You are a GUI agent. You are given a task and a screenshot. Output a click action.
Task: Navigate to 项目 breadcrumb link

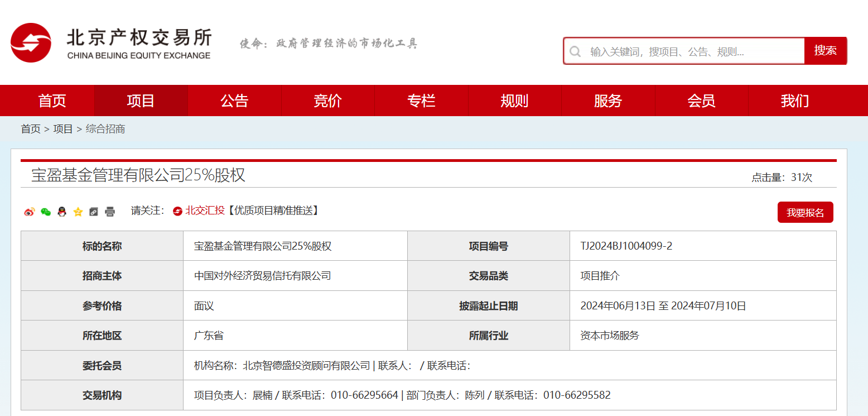point(61,128)
